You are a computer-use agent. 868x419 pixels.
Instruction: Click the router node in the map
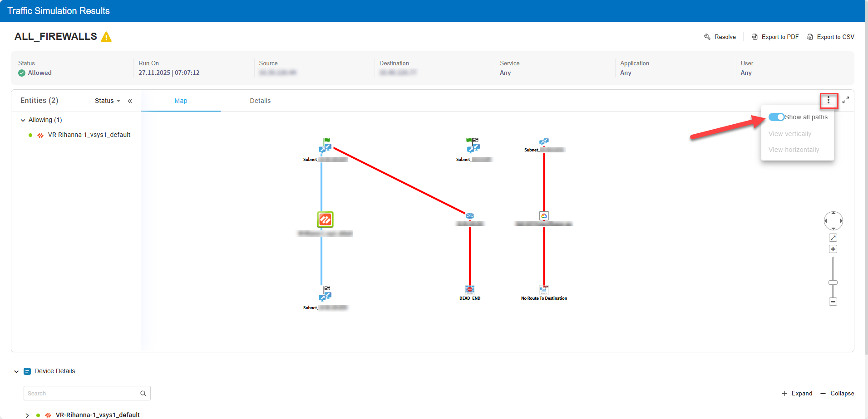tap(470, 216)
